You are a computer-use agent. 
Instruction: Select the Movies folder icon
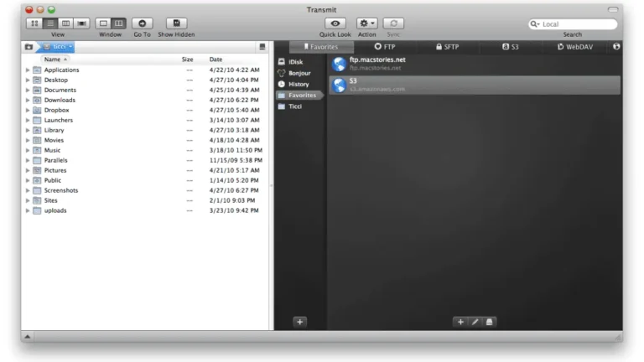37,141
